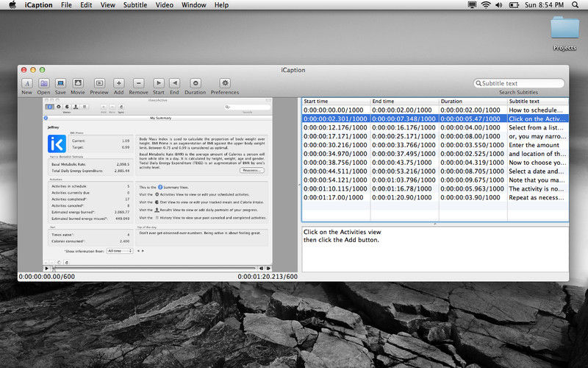Select row 'How to schedule...'
This screenshot has height=368, width=588.
click(x=435, y=110)
